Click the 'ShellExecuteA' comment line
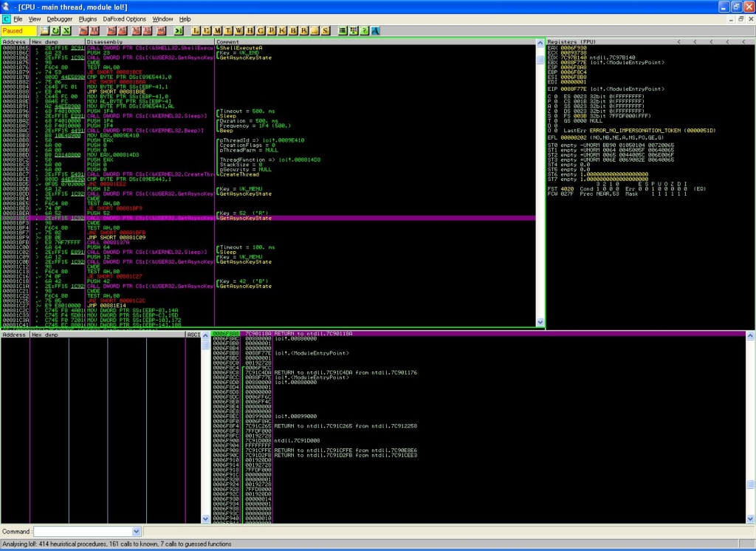756x551 pixels. pyautogui.click(x=241, y=48)
